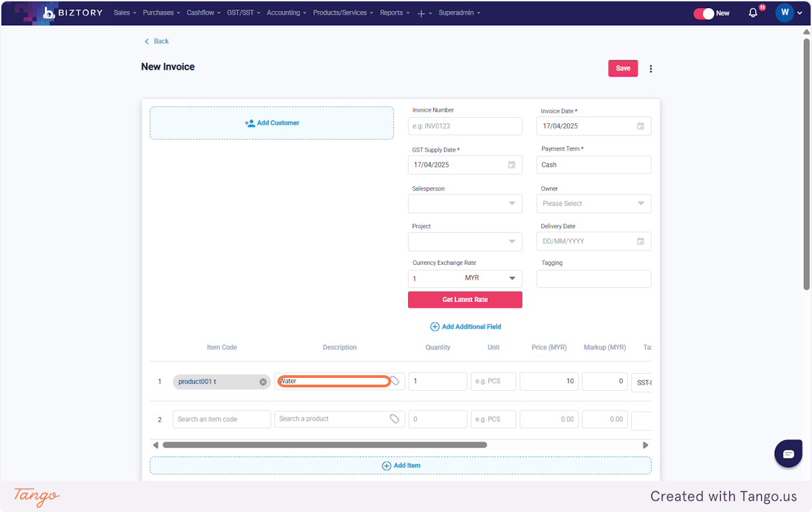Image resolution: width=812 pixels, height=512 pixels.
Task: Click the row 1 Unit field
Action: pos(493,381)
